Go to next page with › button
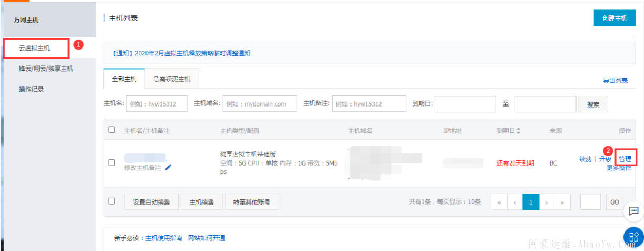 [x=547, y=202]
